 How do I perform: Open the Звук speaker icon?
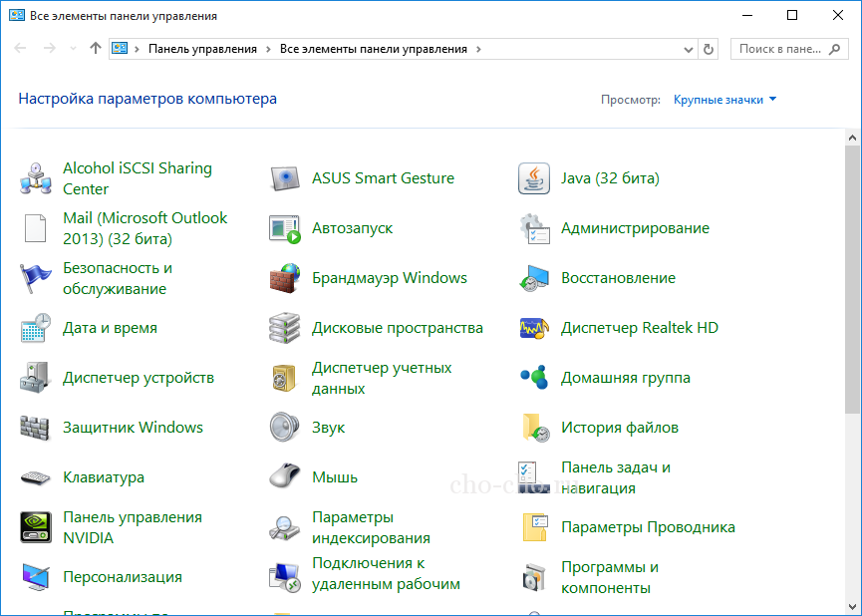[x=285, y=428]
